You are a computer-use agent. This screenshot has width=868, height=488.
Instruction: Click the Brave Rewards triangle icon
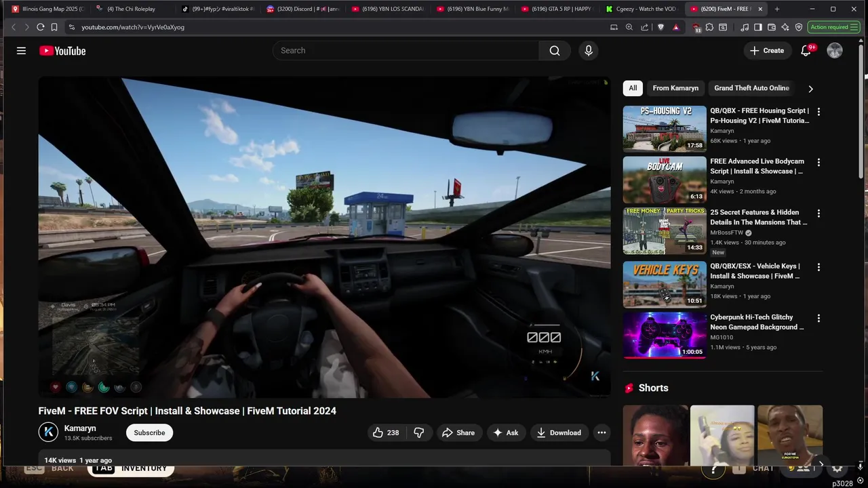[x=676, y=27]
